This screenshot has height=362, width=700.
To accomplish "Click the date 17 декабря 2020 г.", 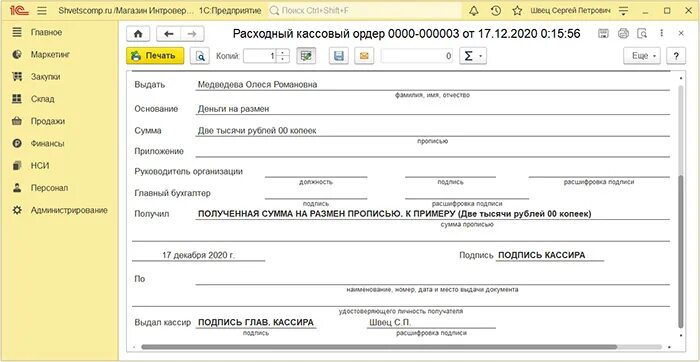I will tap(198, 256).
